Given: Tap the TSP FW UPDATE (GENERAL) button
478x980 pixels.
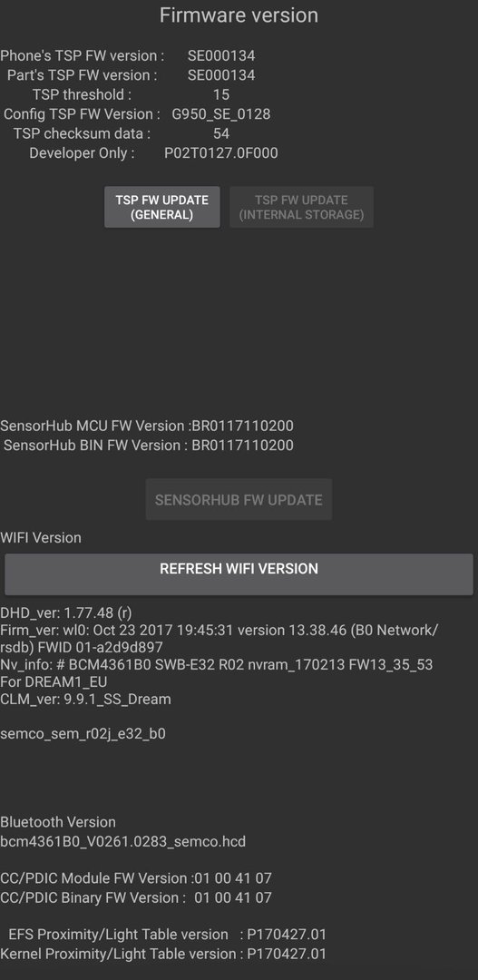Looking at the screenshot, I should pyautogui.click(x=161, y=207).
